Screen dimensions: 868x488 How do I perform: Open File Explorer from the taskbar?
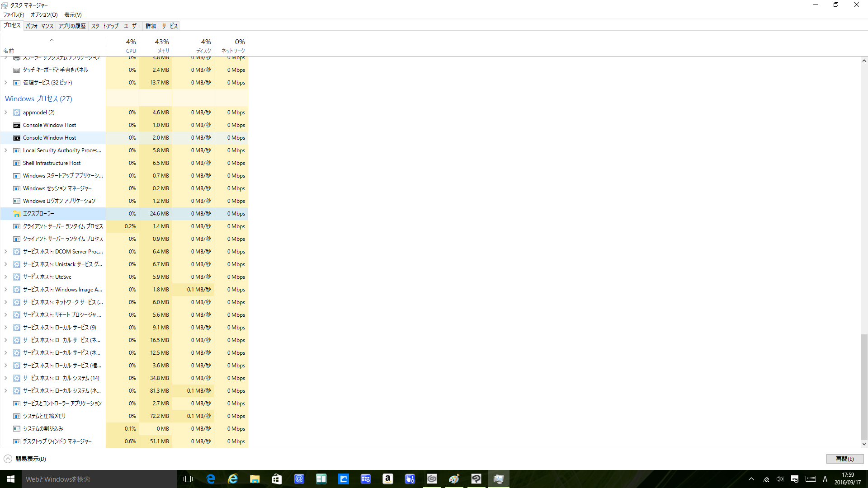255,479
